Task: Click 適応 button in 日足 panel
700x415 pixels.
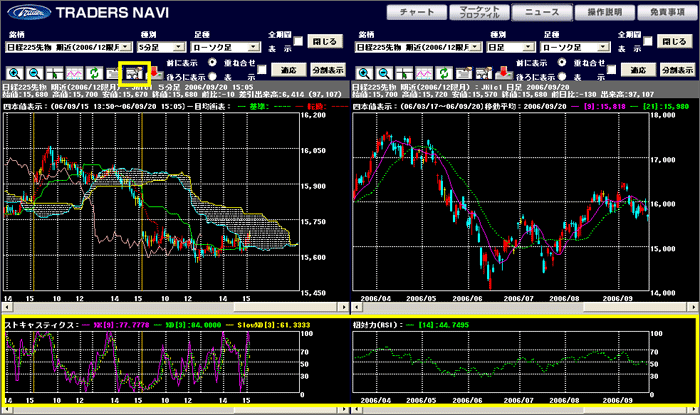Action: pos(638,70)
